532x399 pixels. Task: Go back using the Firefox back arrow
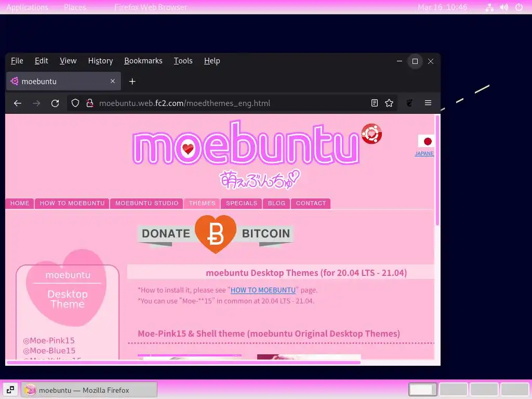pyautogui.click(x=18, y=103)
